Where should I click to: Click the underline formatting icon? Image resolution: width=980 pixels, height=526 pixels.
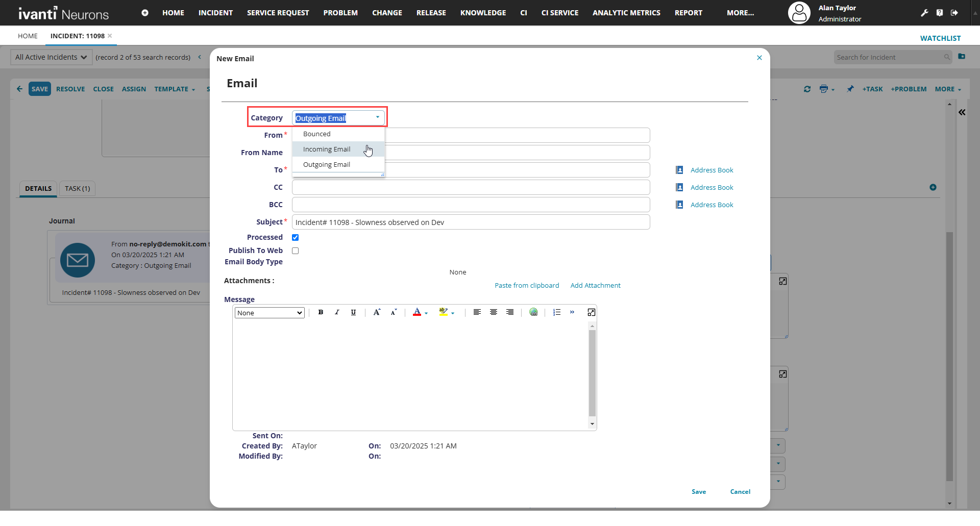pos(353,312)
